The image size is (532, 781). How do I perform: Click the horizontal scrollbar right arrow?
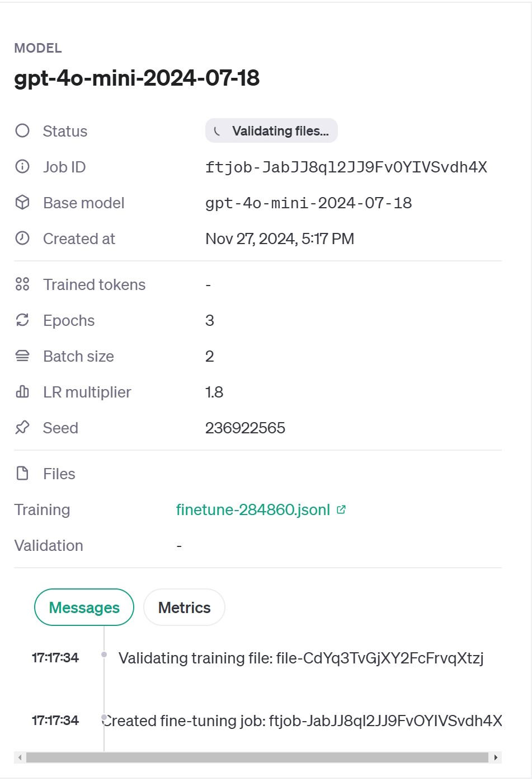pos(496,757)
